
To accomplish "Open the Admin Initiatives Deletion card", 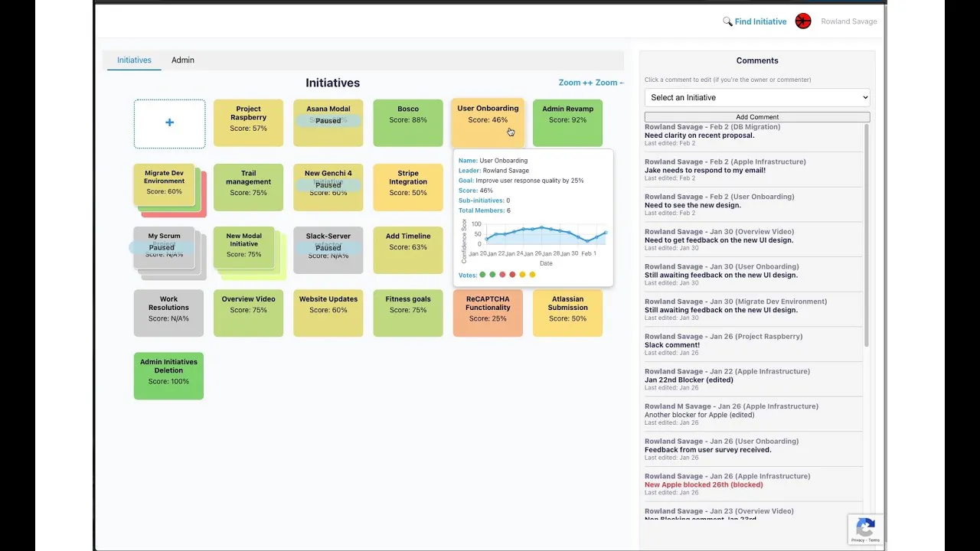I will [x=168, y=376].
